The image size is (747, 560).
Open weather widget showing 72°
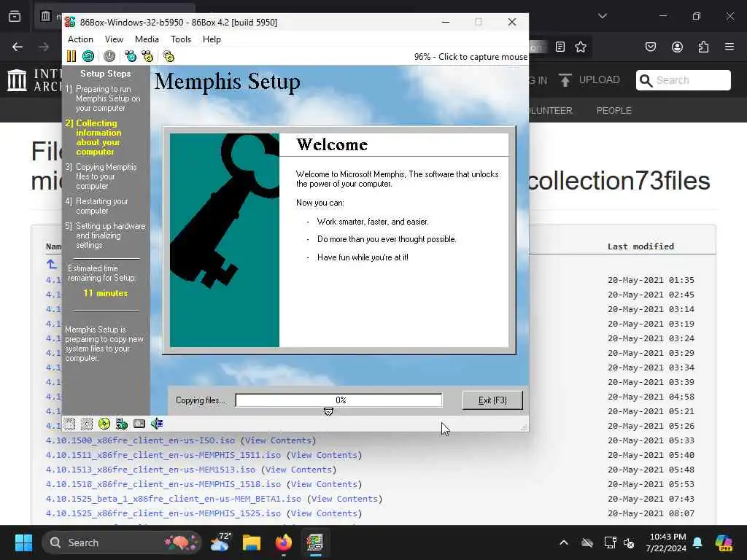pyautogui.click(x=220, y=542)
